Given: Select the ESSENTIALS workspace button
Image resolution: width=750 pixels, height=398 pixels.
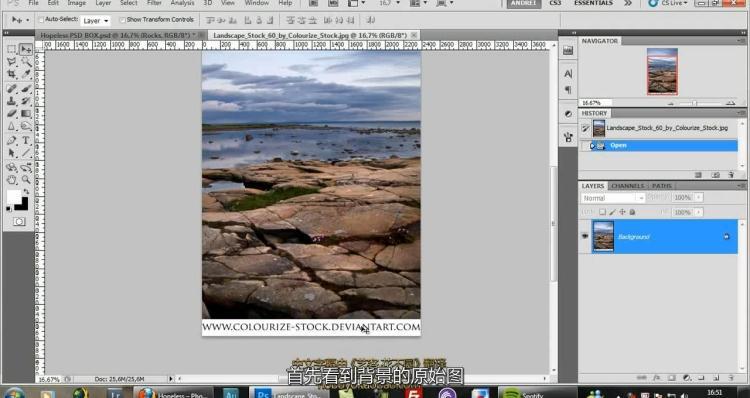Looking at the screenshot, I should pos(593,3).
